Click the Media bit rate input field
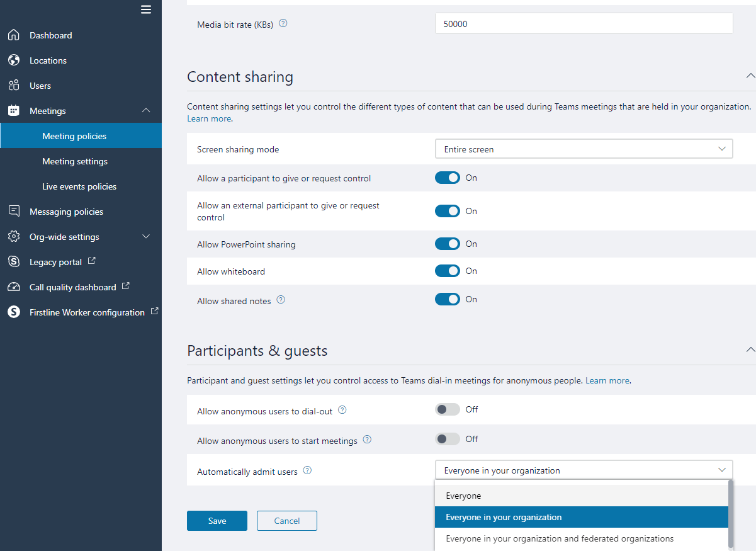 point(584,23)
